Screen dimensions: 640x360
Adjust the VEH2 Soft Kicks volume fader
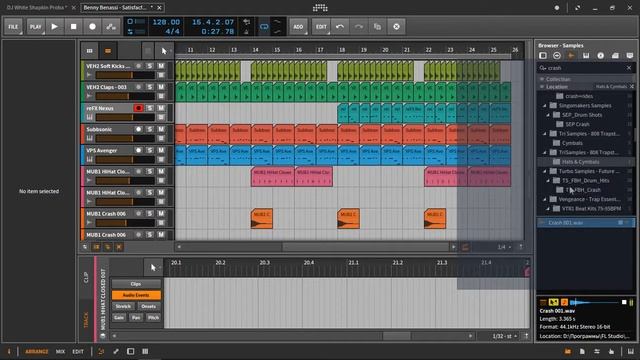tap(125, 75)
